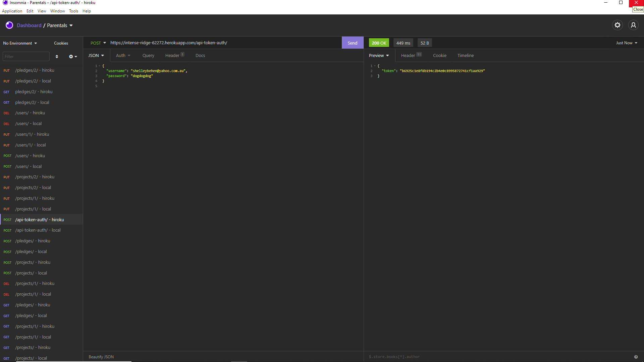Open settings gear icon
644x362 pixels.
pos(617,25)
